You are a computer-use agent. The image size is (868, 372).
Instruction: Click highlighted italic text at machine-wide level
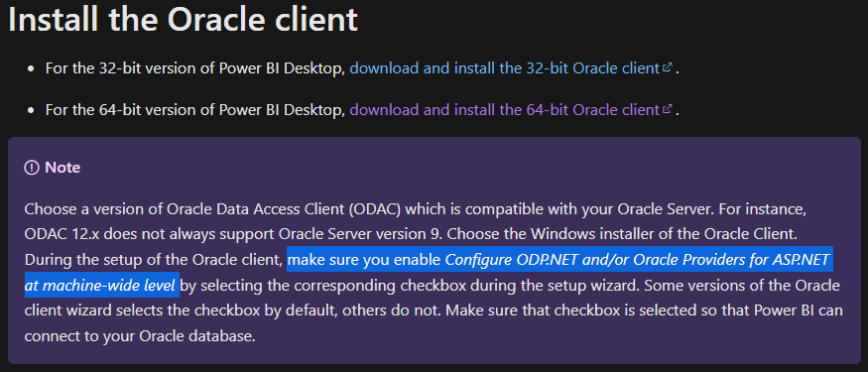pos(100,286)
